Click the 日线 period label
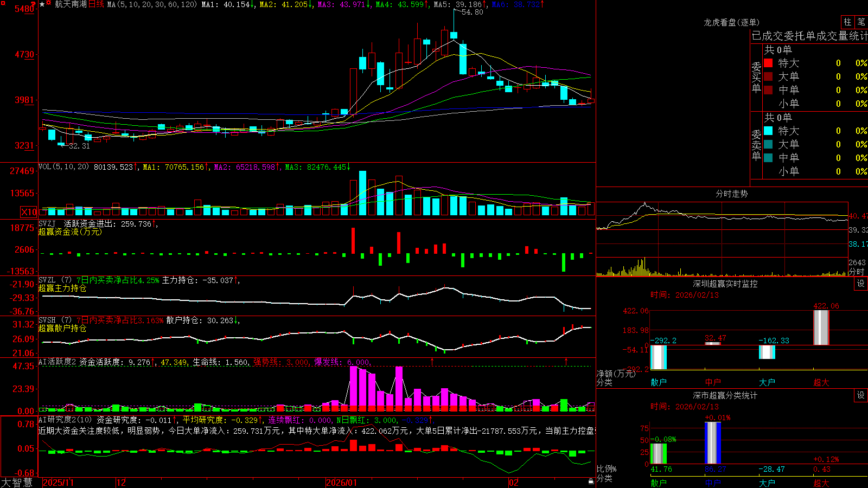 tap(96, 4)
